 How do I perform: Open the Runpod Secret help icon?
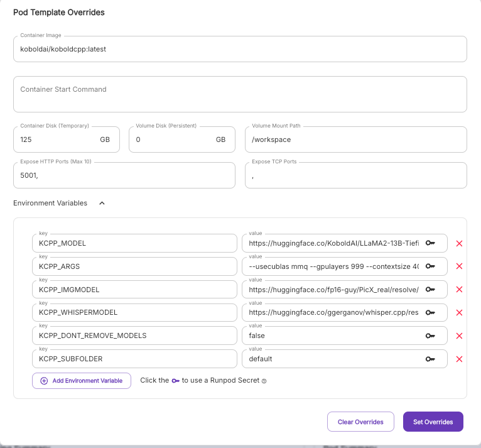pos(264,381)
